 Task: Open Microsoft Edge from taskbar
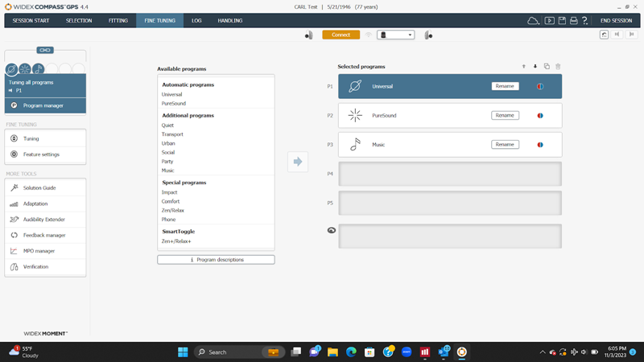click(x=351, y=352)
